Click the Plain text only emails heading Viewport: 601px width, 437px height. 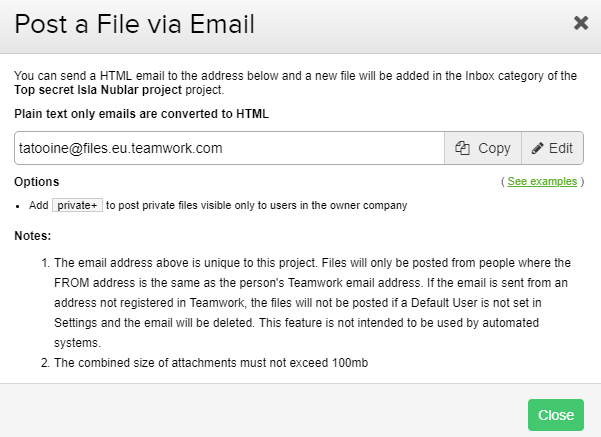click(x=141, y=114)
